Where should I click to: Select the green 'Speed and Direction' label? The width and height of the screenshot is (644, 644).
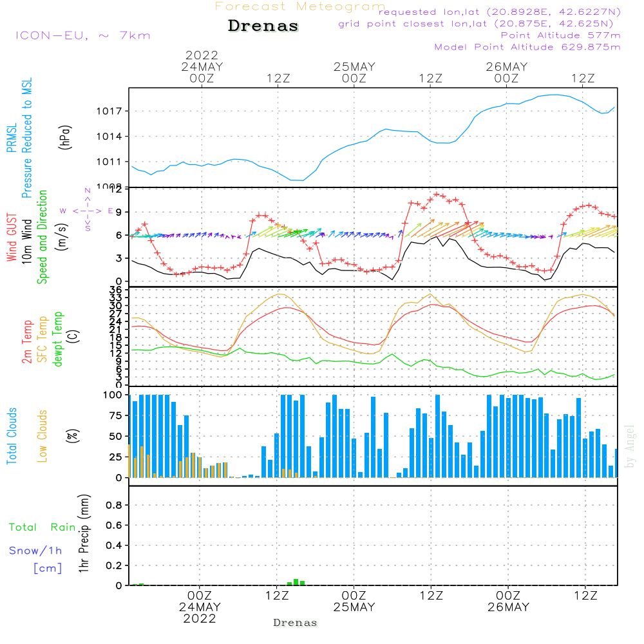(x=42, y=237)
